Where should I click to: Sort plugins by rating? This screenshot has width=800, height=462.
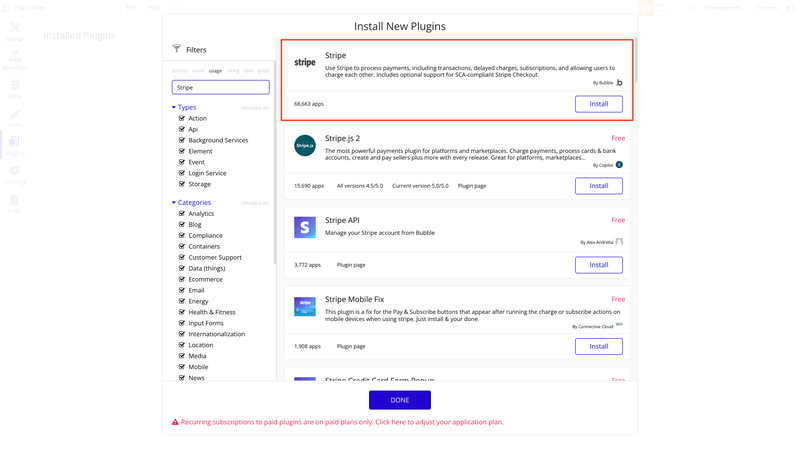click(x=233, y=71)
